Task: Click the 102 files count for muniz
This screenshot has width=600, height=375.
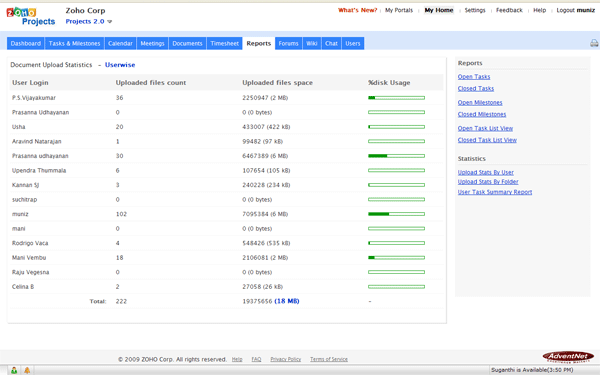Action: tap(121, 214)
